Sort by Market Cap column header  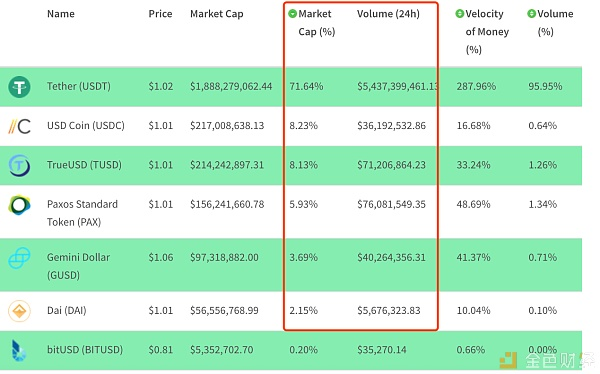click(217, 14)
